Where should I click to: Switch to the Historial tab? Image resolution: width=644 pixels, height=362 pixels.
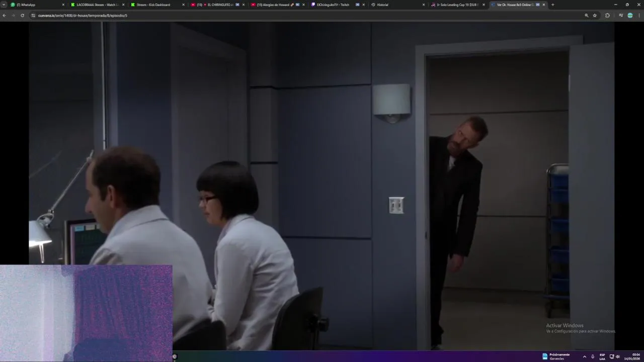pos(397,5)
